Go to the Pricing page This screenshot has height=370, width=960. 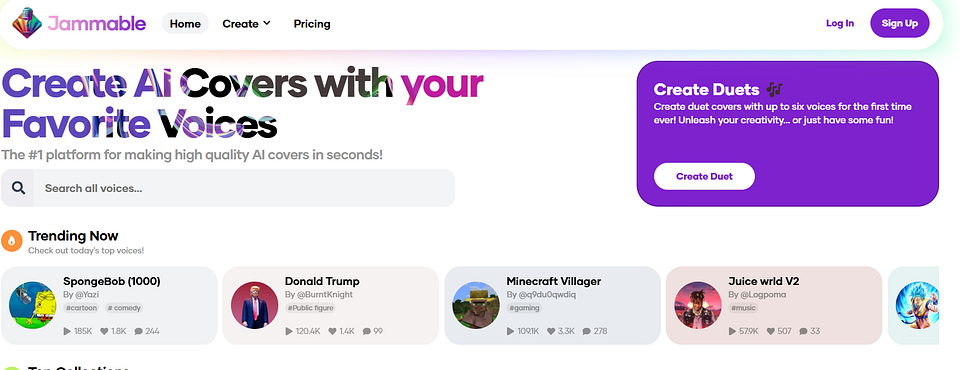point(312,24)
